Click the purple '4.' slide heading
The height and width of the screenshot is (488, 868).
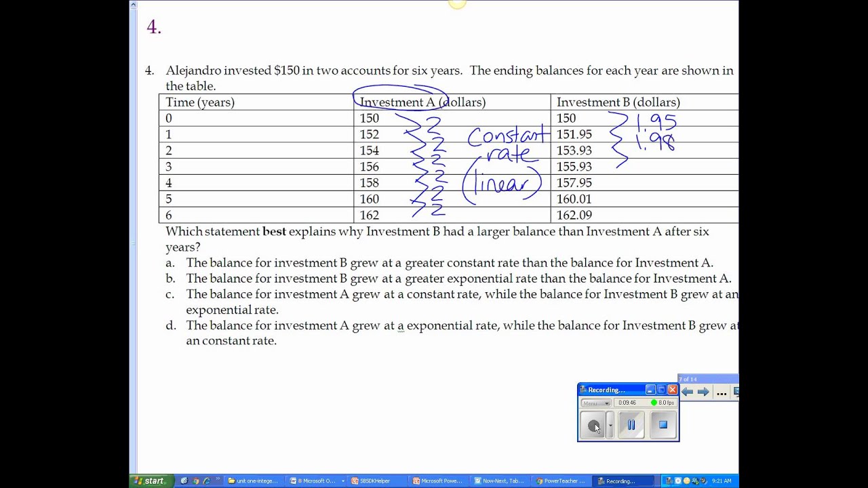click(154, 27)
